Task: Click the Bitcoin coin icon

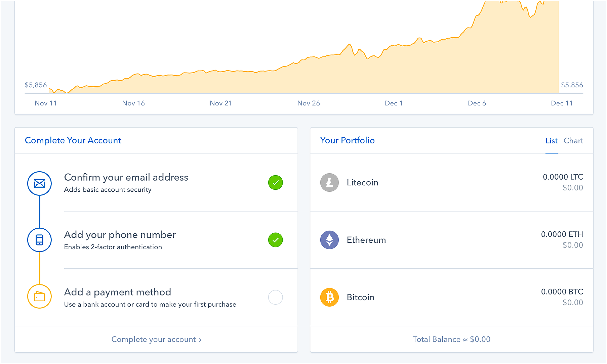Action: click(x=329, y=297)
